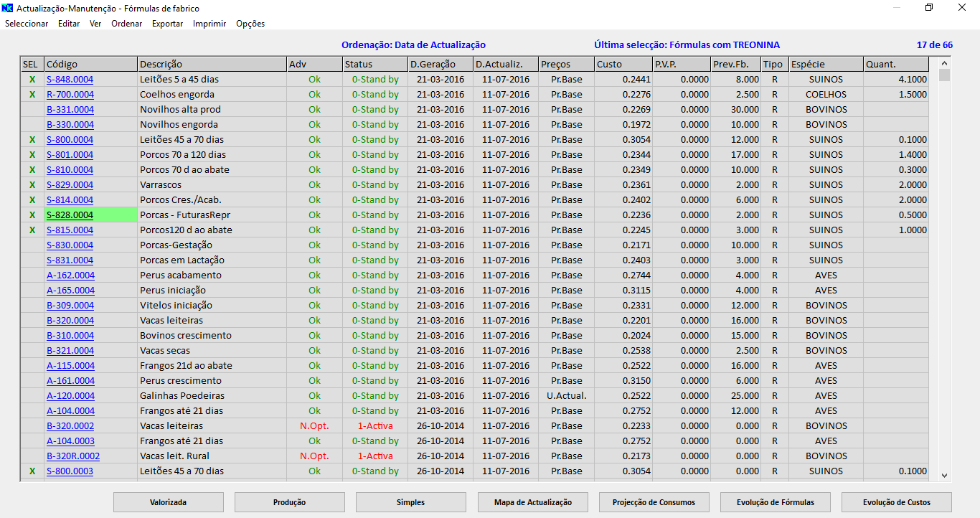Open the Projecção de Consumos report
Screen dimensions: 980x518
(x=654, y=502)
